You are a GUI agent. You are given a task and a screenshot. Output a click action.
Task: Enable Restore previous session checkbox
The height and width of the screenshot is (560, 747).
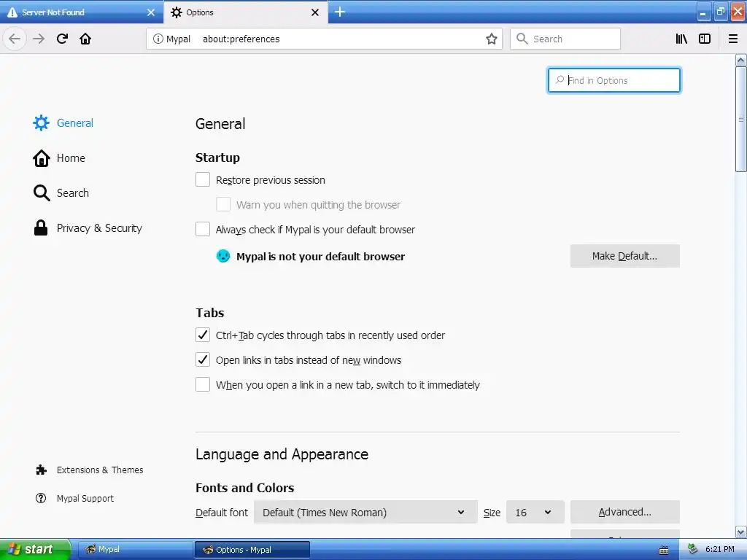(x=203, y=179)
